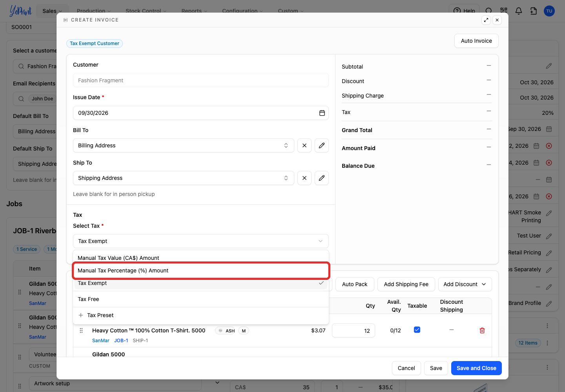Open the Bill To Billing Address dropdown
This screenshot has height=392, width=565.
(184, 145)
